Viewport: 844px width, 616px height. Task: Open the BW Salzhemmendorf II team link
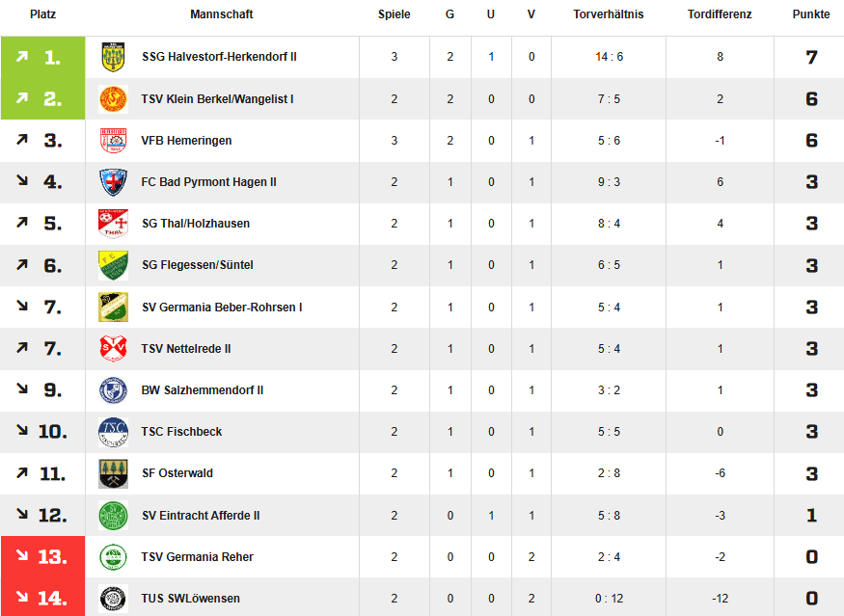click(203, 390)
